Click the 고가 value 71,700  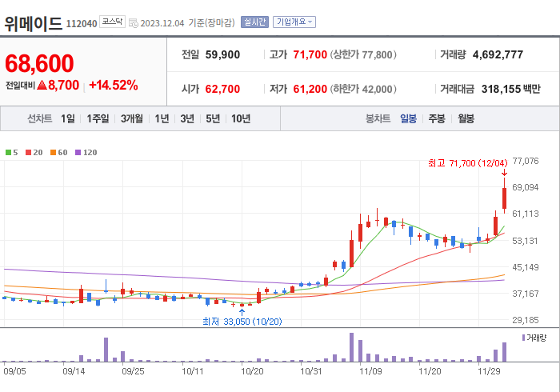[310, 54]
